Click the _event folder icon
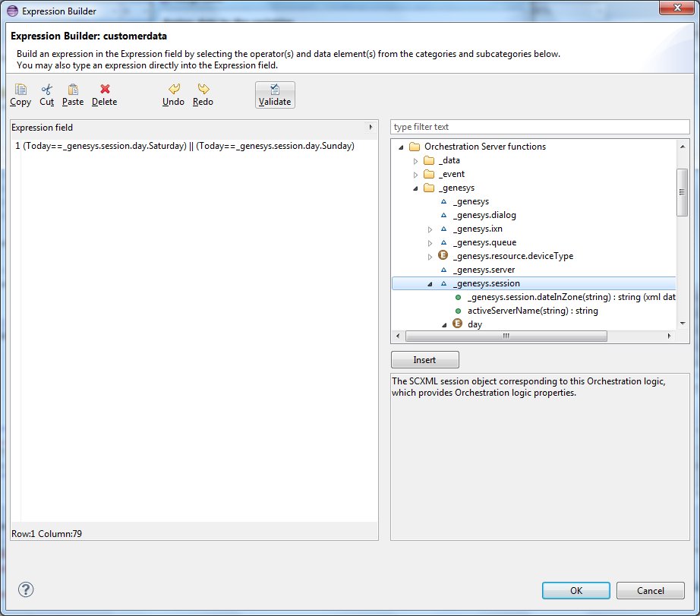This screenshot has width=700, height=616. point(429,174)
